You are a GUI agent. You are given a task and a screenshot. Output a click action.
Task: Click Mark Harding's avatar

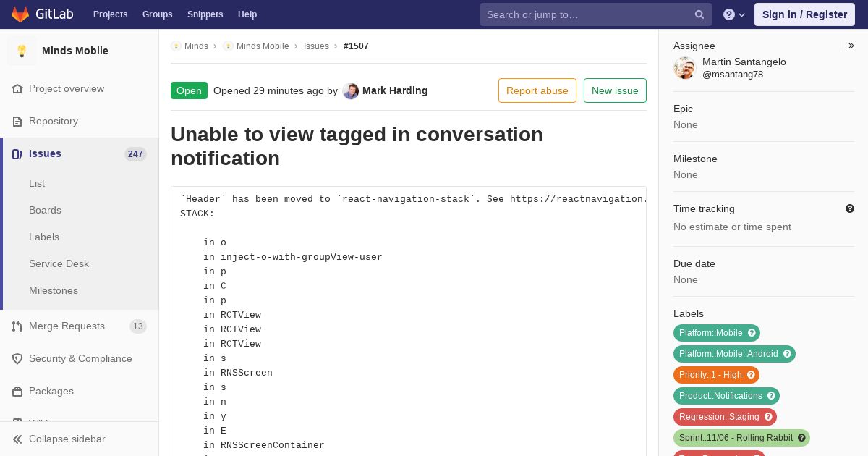click(x=351, y=90)
